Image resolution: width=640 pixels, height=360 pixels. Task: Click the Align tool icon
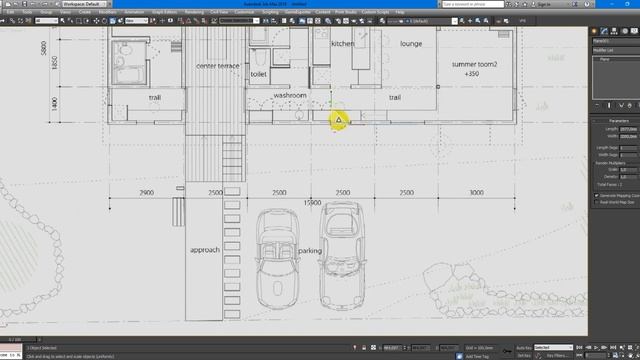(x=274, y=21)
